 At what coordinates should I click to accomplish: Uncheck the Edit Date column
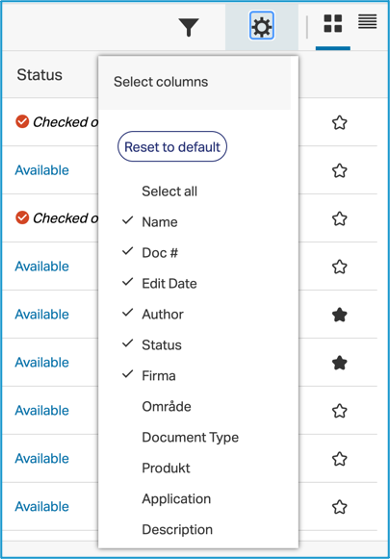(x=159, y=283)
